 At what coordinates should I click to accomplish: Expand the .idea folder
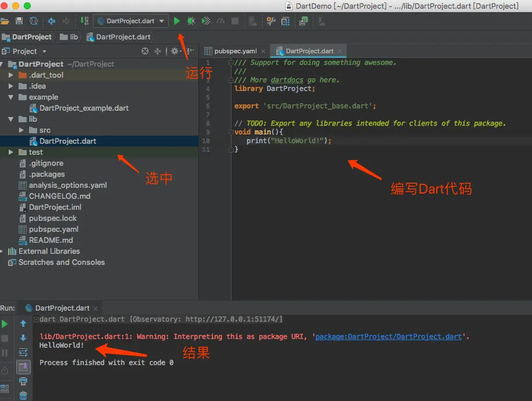pyautogui.click(x=11, y=86)
